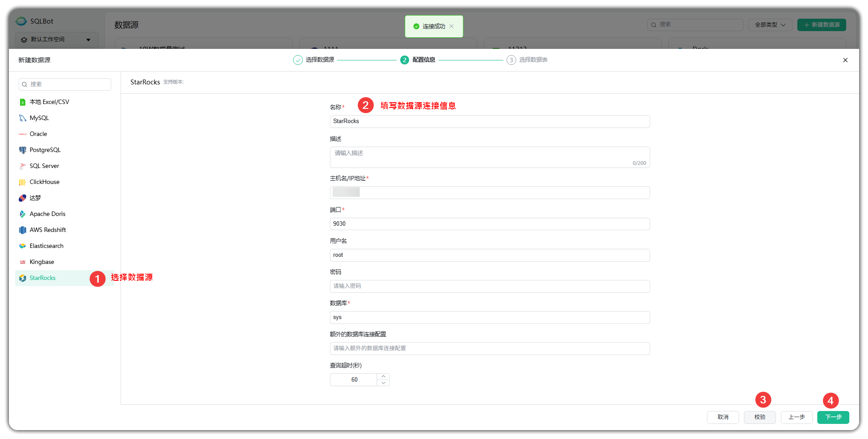Go back with the previous step button
This screenshot has width=868, height=439.
pyautogui.click(x=796, y=417)
